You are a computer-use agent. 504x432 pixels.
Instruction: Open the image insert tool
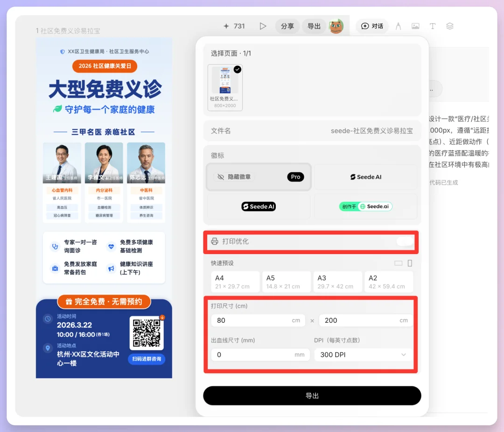click(415, 26)
